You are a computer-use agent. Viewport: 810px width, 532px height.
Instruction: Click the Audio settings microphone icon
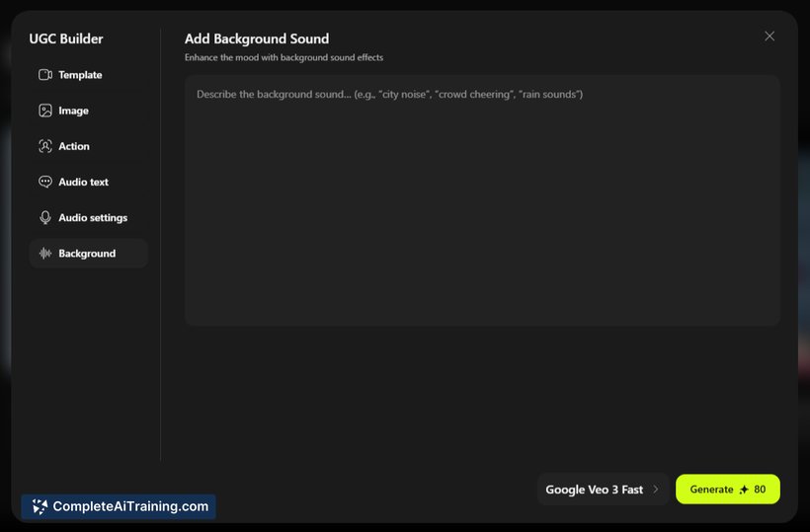[45, 218]
